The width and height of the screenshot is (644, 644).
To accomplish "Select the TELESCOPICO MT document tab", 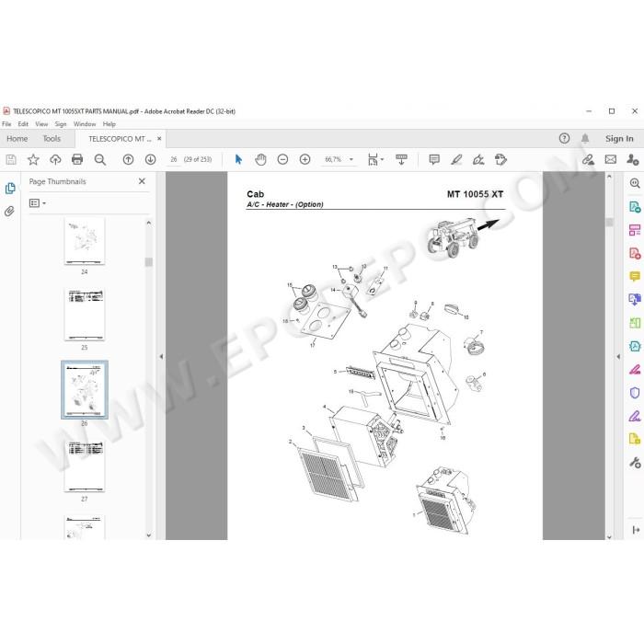I will coord(120,139).
